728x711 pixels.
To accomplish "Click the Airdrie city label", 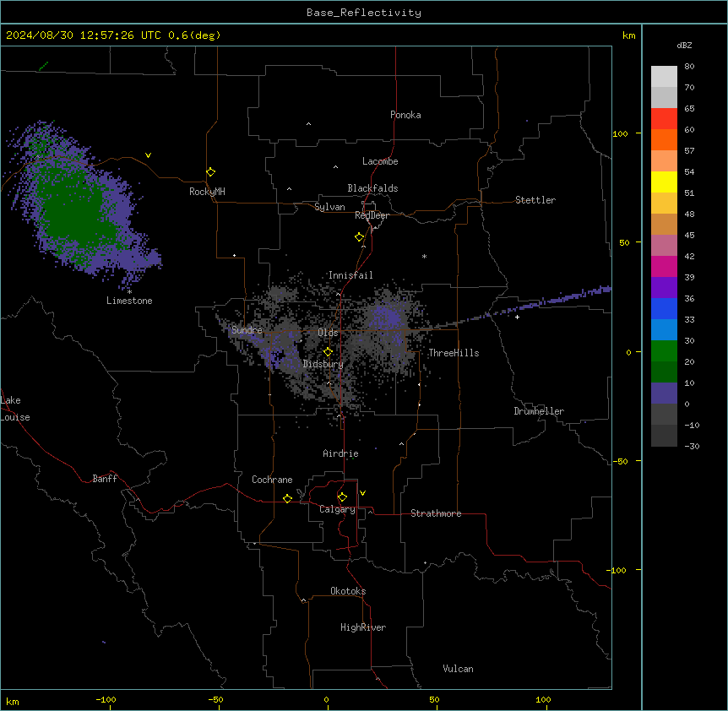I will (340, 453).
